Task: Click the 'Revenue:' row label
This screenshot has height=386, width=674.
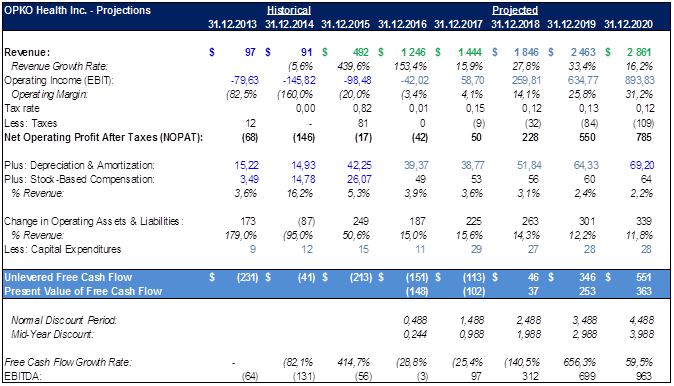Action: (x=27, y=52)
